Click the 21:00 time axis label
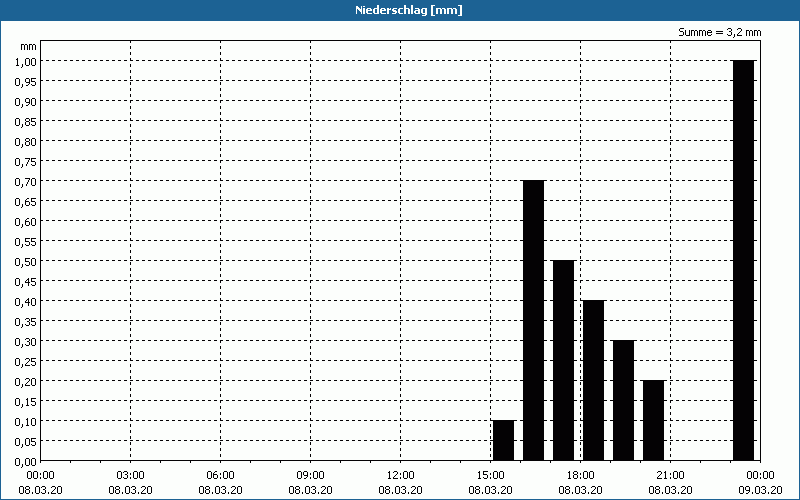The image size is (800, 500). click(x=670, y=476)
